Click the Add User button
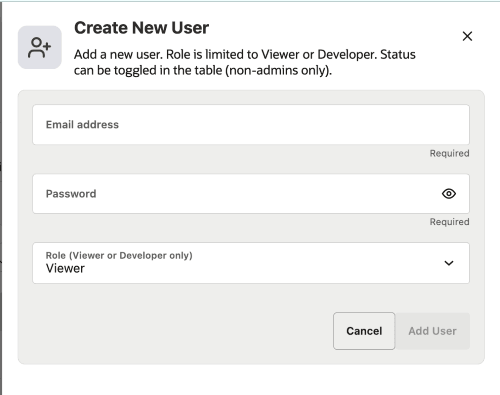The height and width of the screenshot is (395, 500). click(432, 331)
